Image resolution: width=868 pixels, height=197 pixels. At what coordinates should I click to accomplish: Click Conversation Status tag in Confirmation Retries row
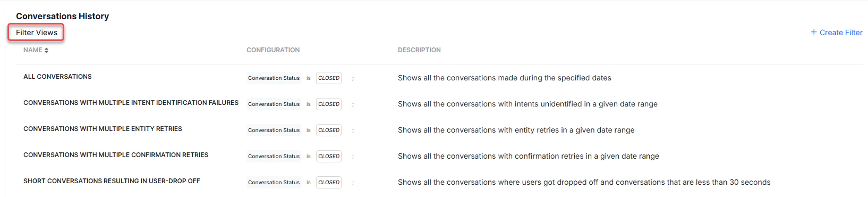(274, 156)
